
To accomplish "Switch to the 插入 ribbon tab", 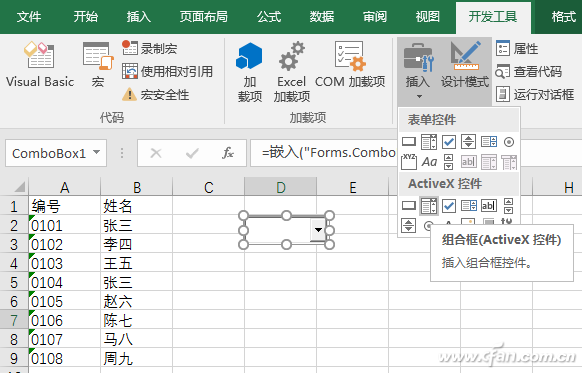I will point(139,17).
